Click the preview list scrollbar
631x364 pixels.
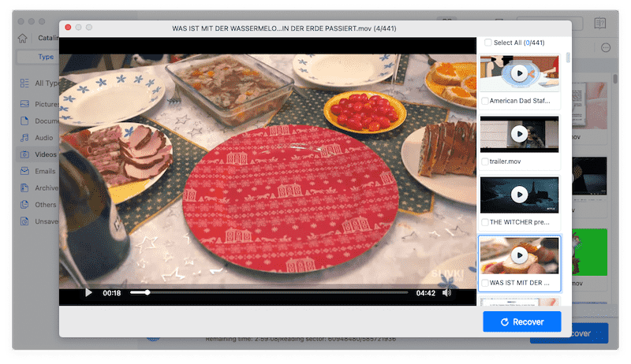[x=568, y=58]
